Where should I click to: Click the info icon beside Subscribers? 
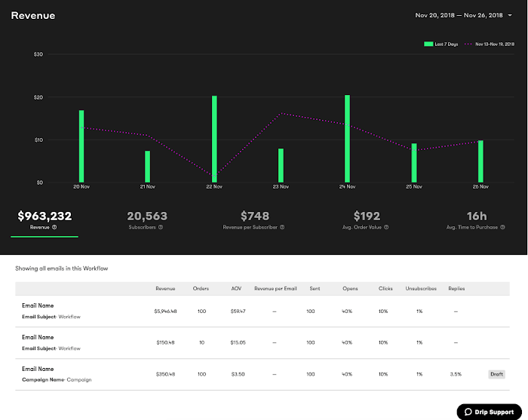[161, 227]
